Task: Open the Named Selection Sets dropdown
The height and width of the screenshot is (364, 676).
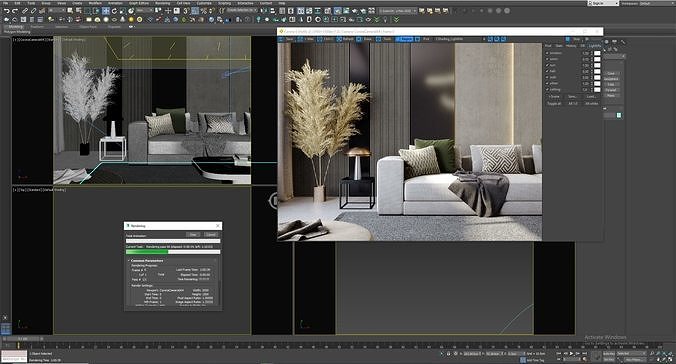Action: click(x=242, y=11)
